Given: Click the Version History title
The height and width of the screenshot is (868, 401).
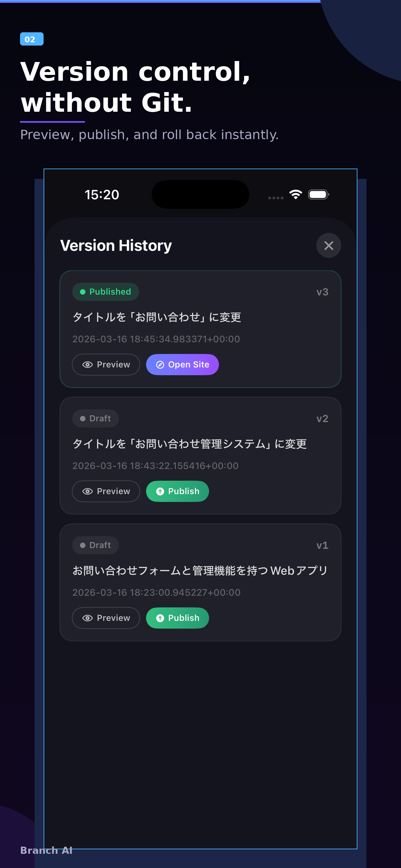Looking at the screenshot, I should 116,245.
